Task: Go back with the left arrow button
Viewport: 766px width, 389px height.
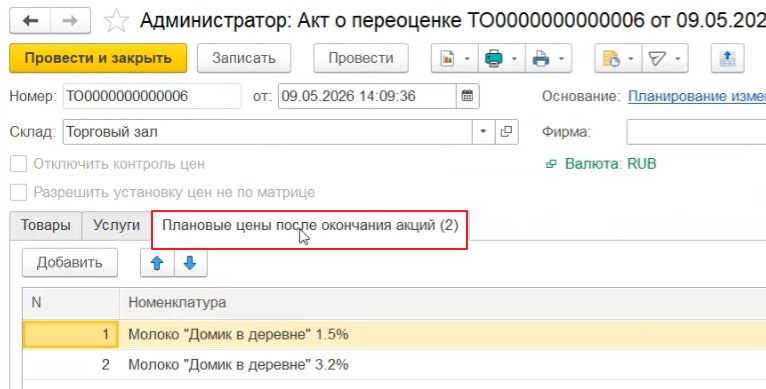Action: coord(30,21)
